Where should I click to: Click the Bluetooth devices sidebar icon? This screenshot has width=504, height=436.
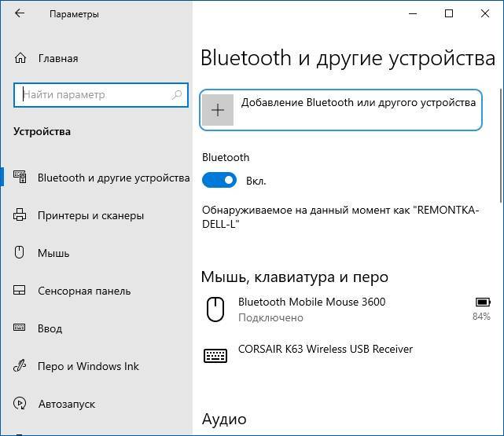(20, 177)
